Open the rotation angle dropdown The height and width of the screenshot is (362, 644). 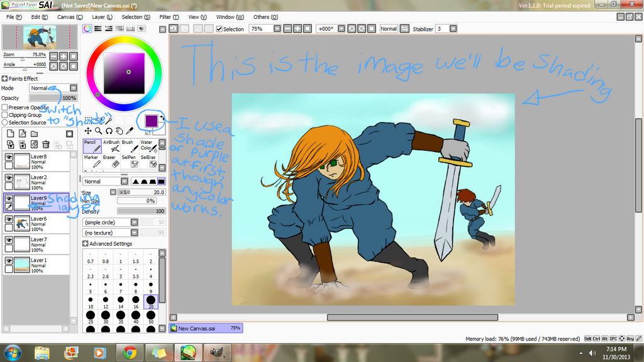click(341, 29)
